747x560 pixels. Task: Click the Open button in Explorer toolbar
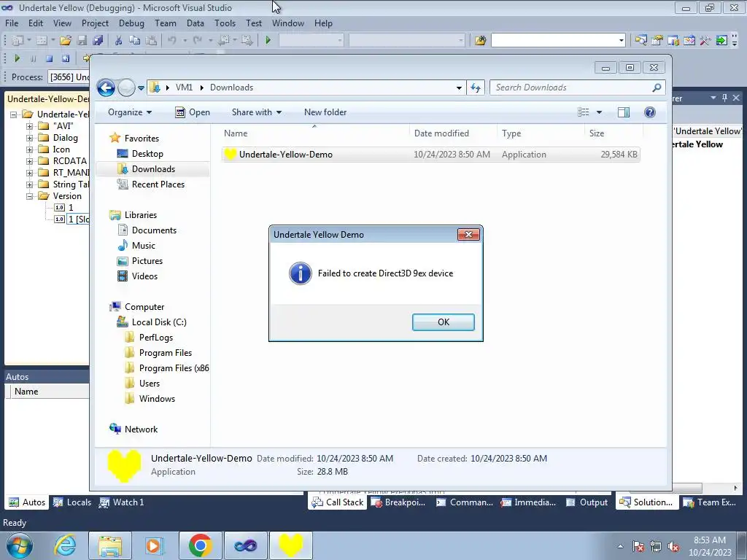[x=193, y=112]
